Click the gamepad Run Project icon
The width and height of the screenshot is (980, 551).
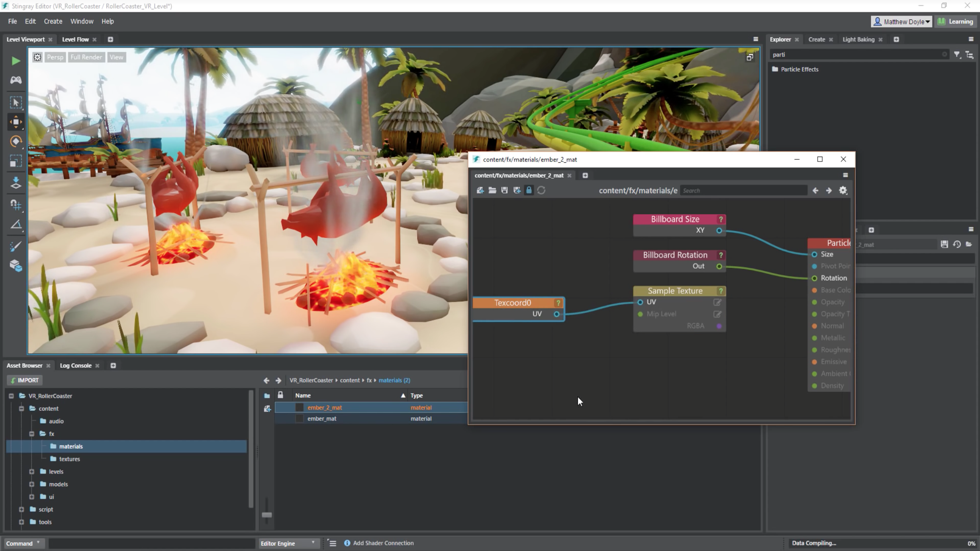pyautogui.click(x=16, y=80)
